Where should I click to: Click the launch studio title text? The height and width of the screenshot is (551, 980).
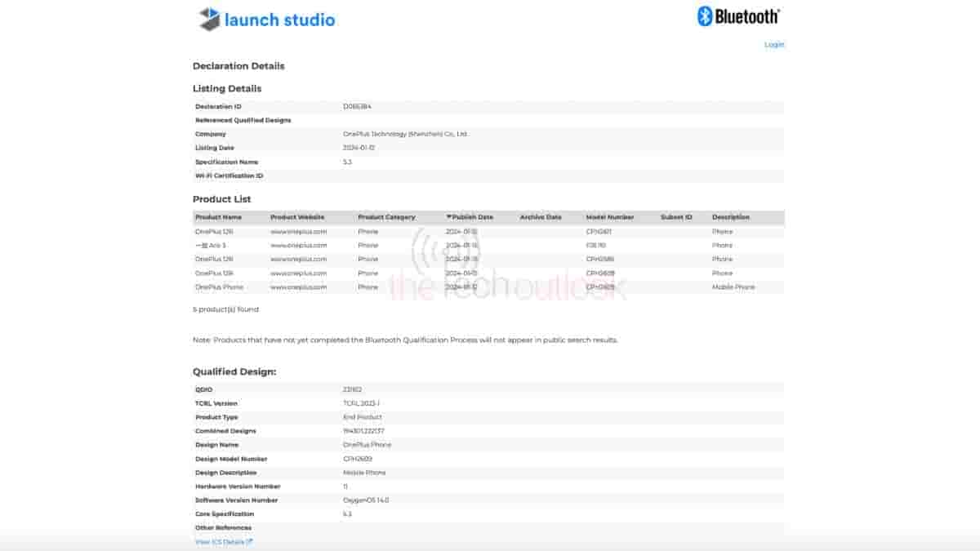[x=279, y=20]
